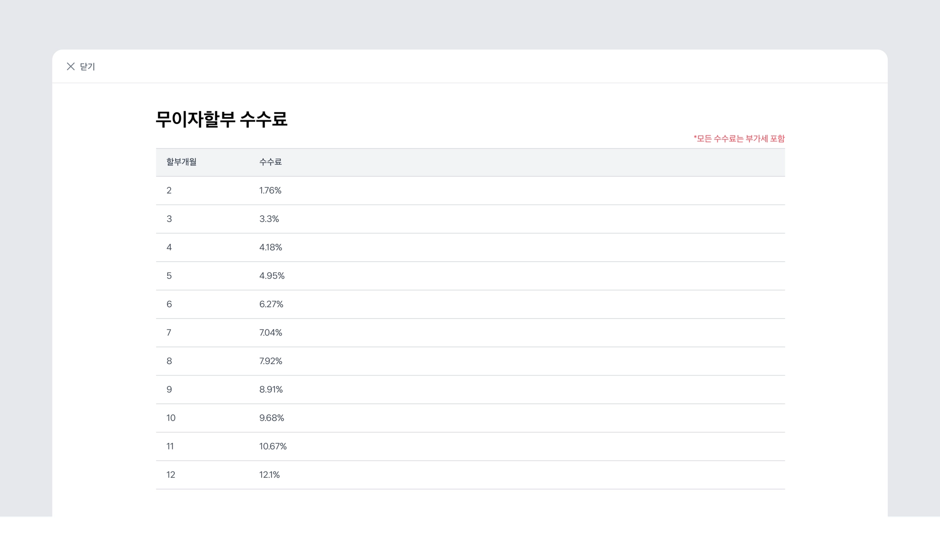Screen dimensions: 940x560
Task: Click the 수수료 column header
Action: [270, 162]
